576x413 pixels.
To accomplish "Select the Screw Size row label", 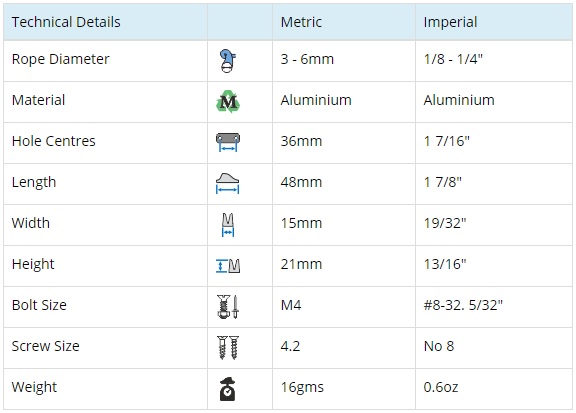I will 46,346.
